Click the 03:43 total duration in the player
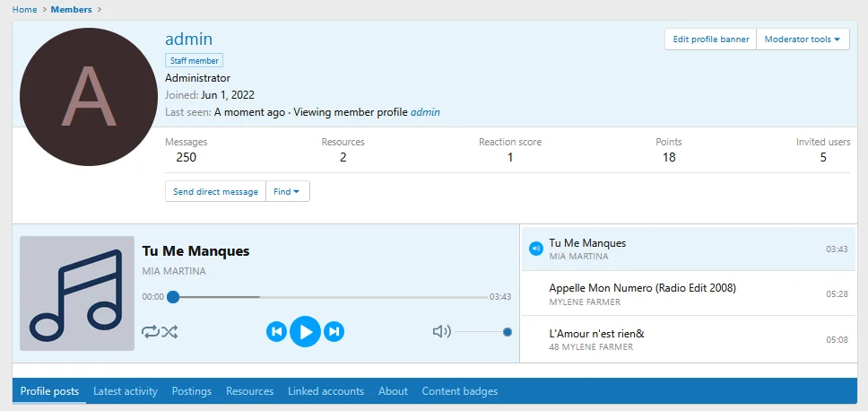Viewport: 868px width, 411px height. [499, 297]
